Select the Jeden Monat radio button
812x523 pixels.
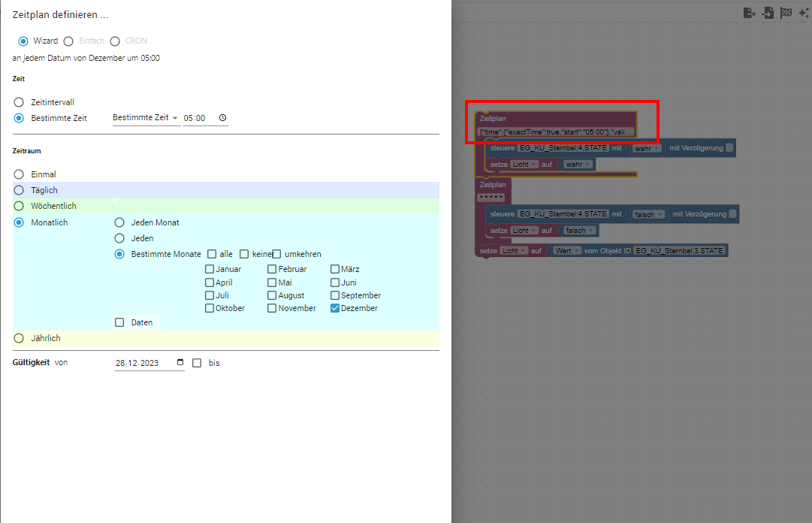[x=119, y=222]
